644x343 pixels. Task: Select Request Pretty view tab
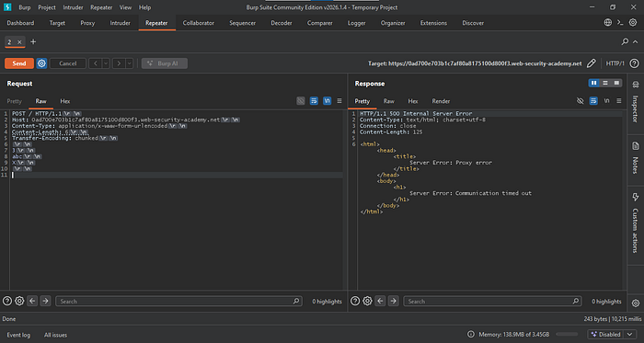click(15, 101)
